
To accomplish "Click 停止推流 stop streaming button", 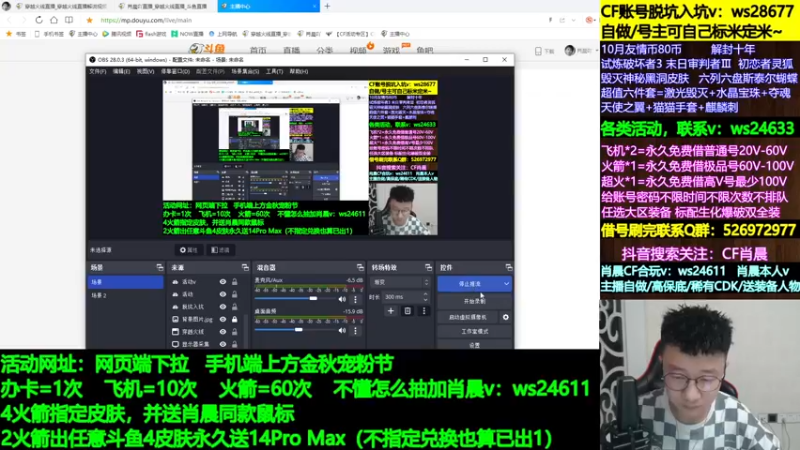I will 469,284.
